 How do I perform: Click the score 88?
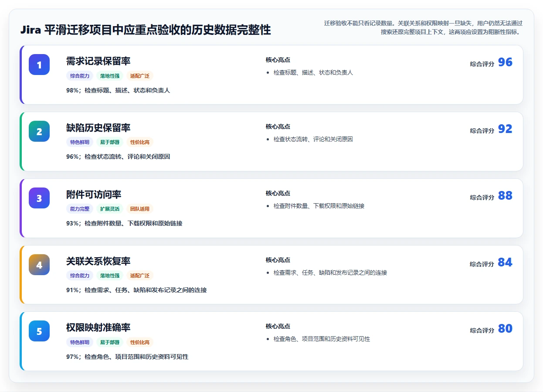(x=505, y=196)
